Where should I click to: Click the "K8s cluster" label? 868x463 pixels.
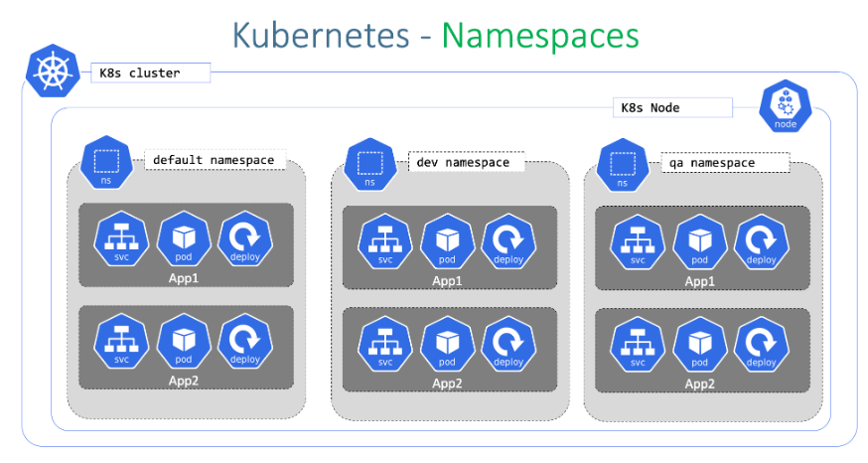(151, 74)
